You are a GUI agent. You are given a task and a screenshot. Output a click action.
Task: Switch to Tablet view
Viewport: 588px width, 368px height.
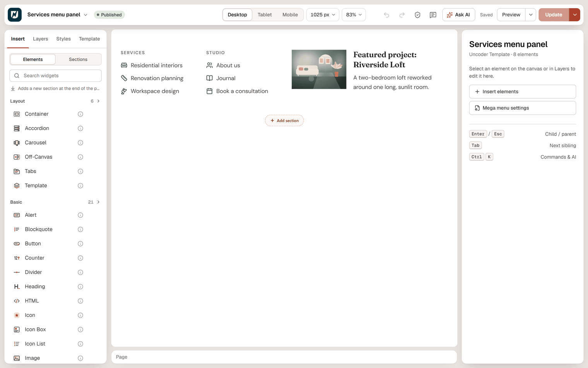[265, 15]
